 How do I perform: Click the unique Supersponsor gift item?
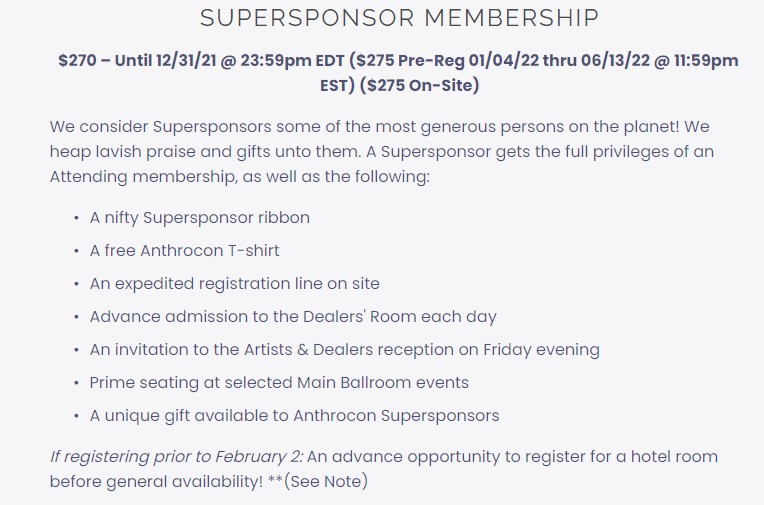coord(294,415)
